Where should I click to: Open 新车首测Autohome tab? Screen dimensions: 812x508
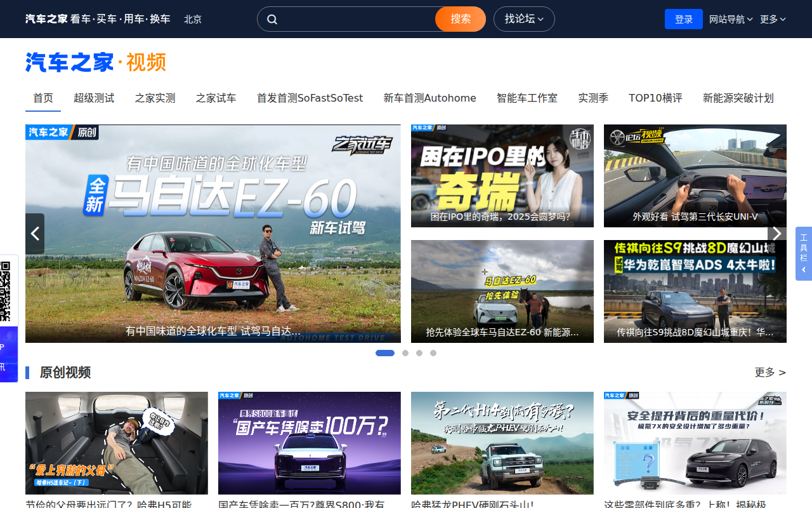point(429,98)
